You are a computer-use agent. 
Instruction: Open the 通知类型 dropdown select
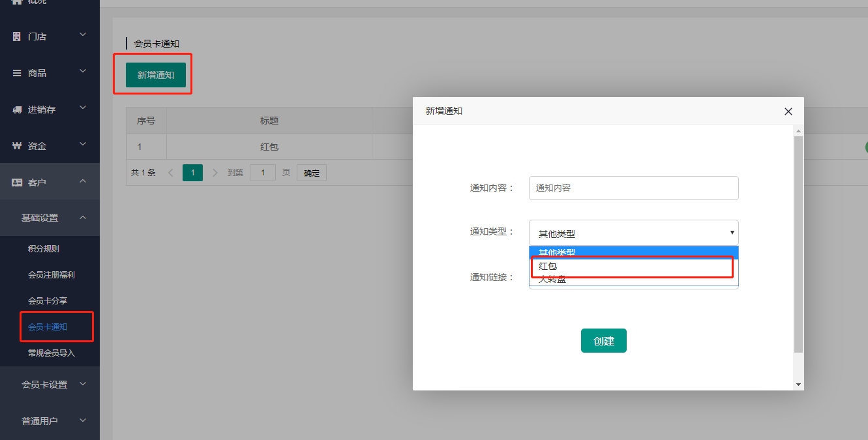[x=634, y=233]
